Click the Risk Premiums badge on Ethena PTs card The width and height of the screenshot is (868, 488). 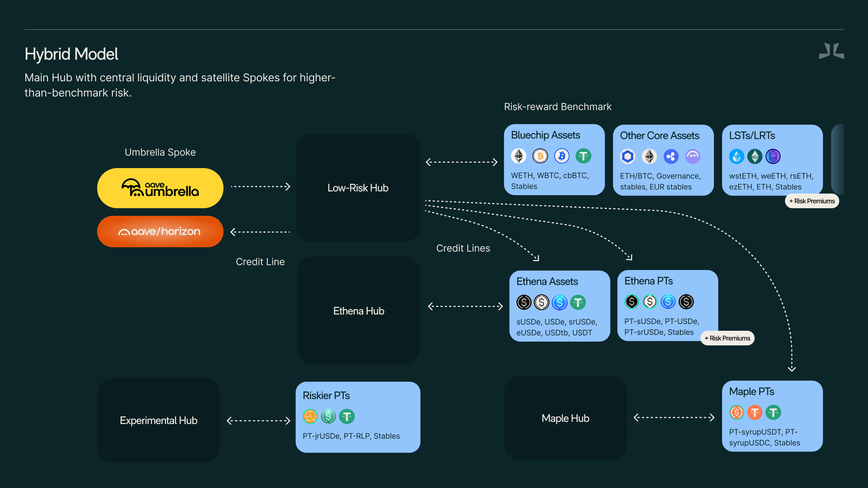click(727, 338)
